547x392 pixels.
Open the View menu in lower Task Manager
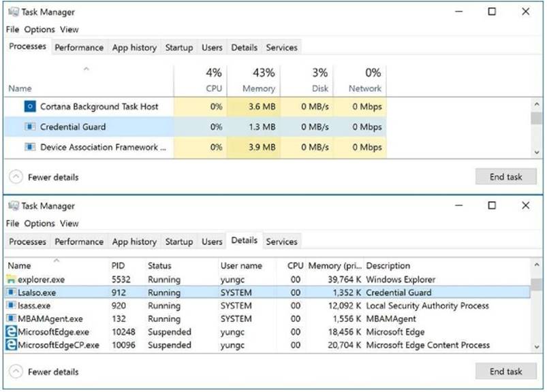click(x=69, y=223)
